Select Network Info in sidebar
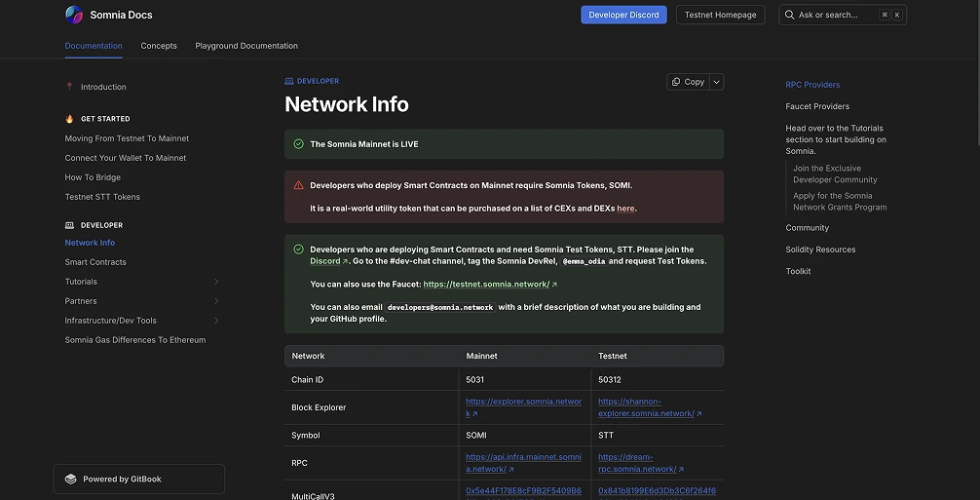This screenshot has width=980, height=500. coord(90,243)
